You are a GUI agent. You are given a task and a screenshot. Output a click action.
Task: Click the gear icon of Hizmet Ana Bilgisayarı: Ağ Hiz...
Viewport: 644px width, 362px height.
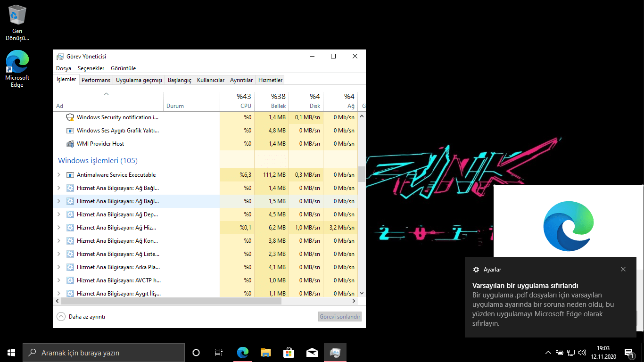point(70,228)
